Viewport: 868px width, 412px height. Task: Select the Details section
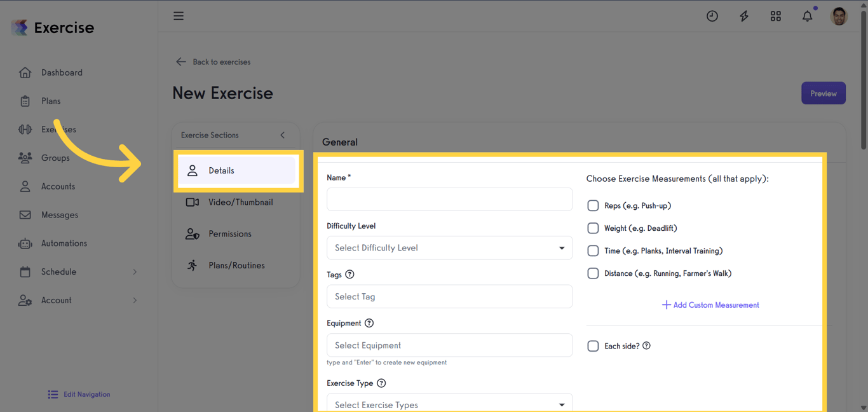[236, 170]
